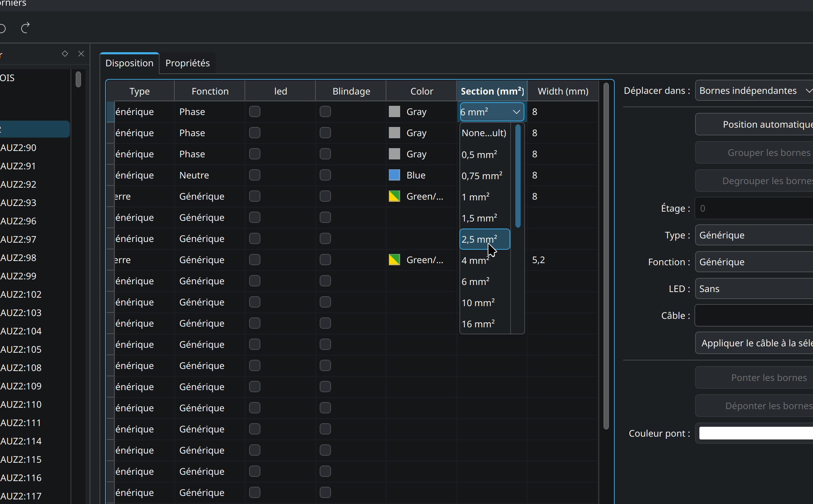This screenshot has height=504, width=813.
Task: Click the Grouper les bornes button
Action: pyautogui.click(x=754, y=153)
